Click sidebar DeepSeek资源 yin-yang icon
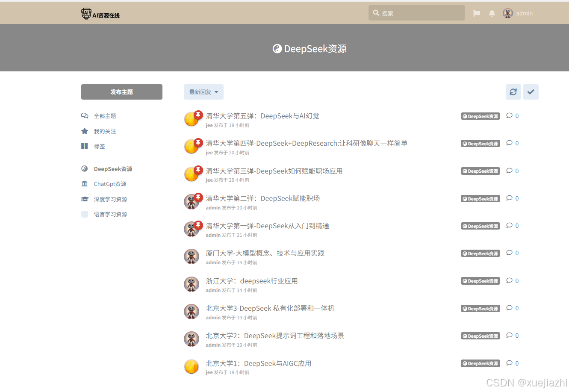 point(85,169)
